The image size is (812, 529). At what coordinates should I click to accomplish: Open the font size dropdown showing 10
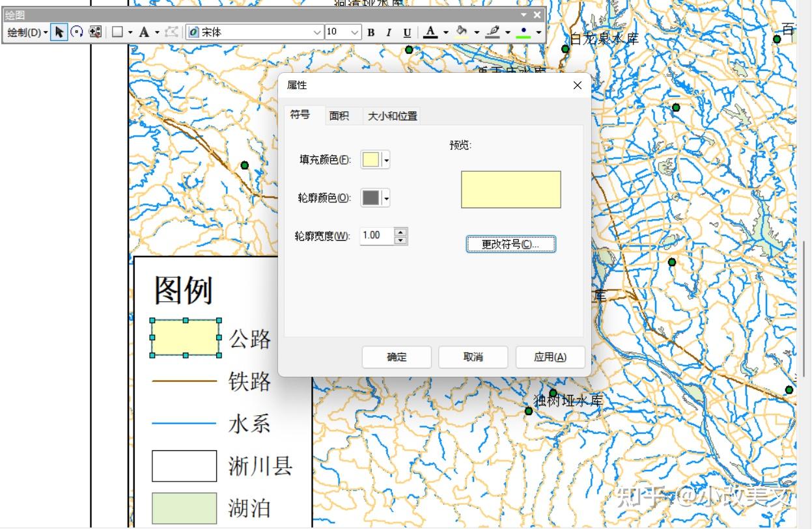click(x=342, y=31)
